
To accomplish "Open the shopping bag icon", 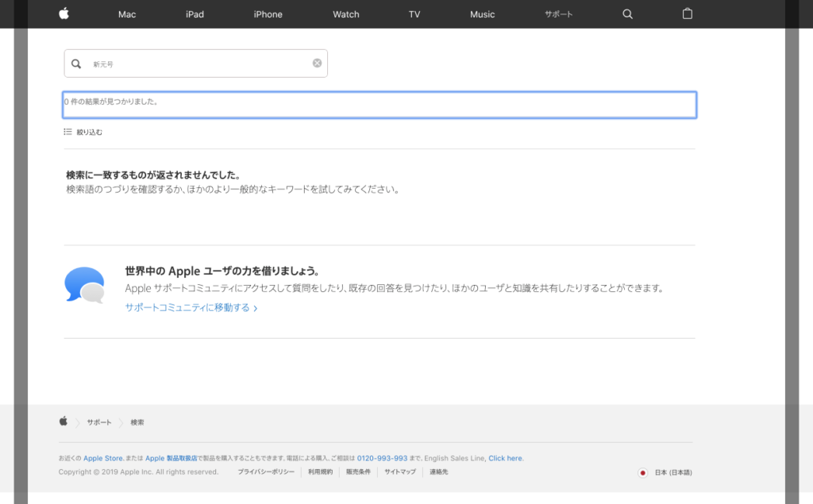I will click(688, 14).
